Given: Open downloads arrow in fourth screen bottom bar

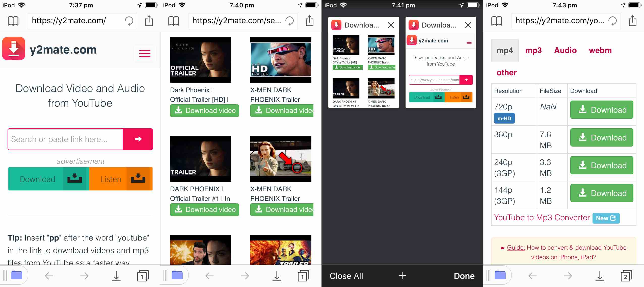Looking at the screenshot, I should coord(600,276).
